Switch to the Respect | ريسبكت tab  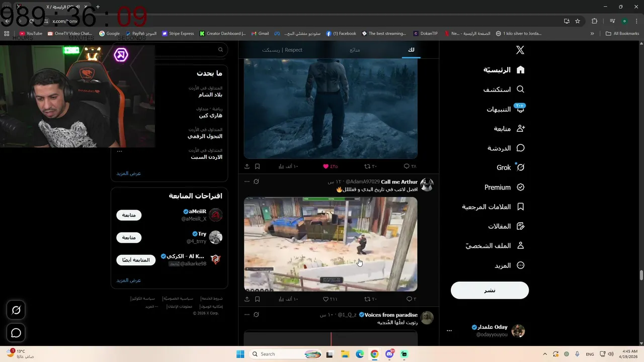pos(282,50)
